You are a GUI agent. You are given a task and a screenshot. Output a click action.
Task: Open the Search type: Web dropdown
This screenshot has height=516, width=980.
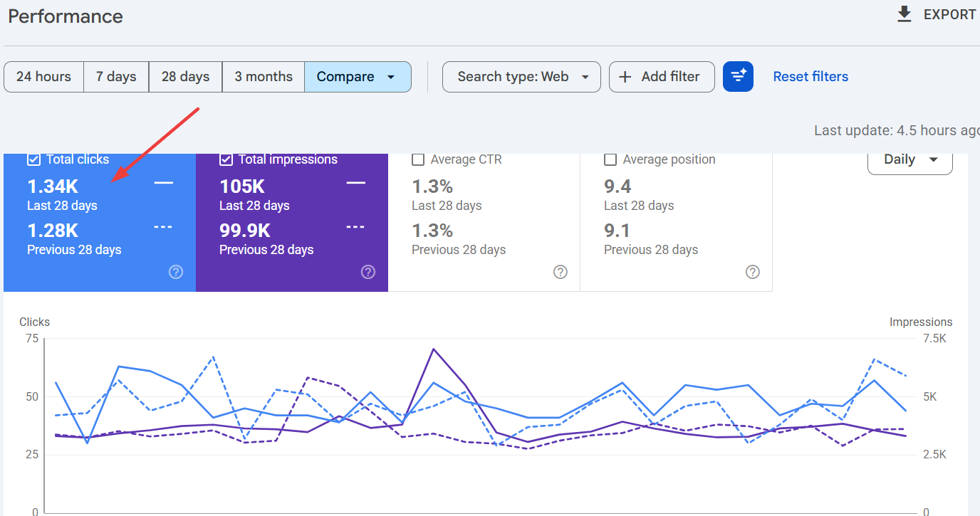(521, 77)
